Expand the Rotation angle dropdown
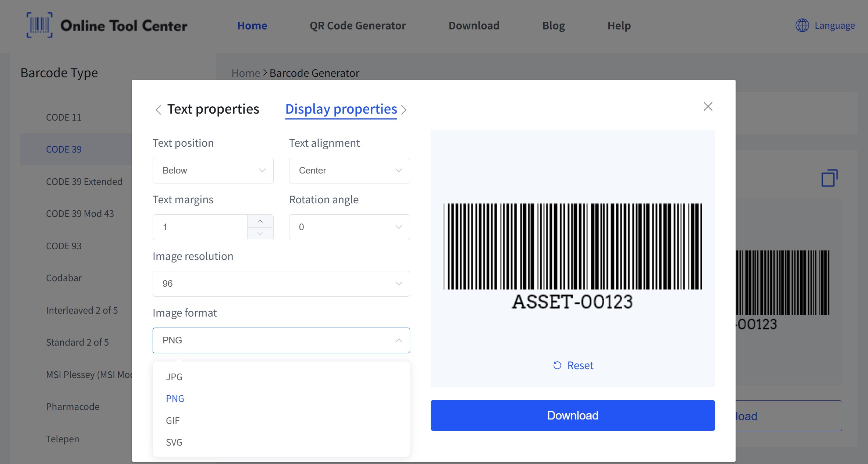Viewport: 868px width, 464px height. pyautogui.click(x=349, y=227)
